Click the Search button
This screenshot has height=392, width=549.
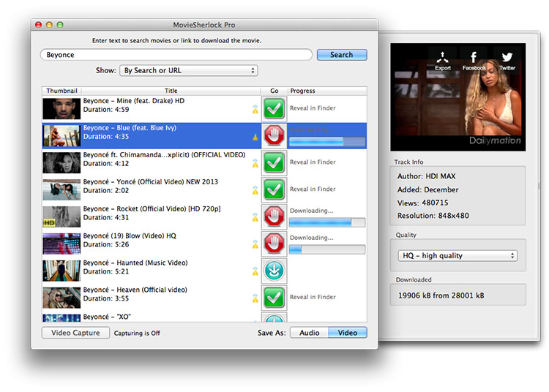(342, 55)
